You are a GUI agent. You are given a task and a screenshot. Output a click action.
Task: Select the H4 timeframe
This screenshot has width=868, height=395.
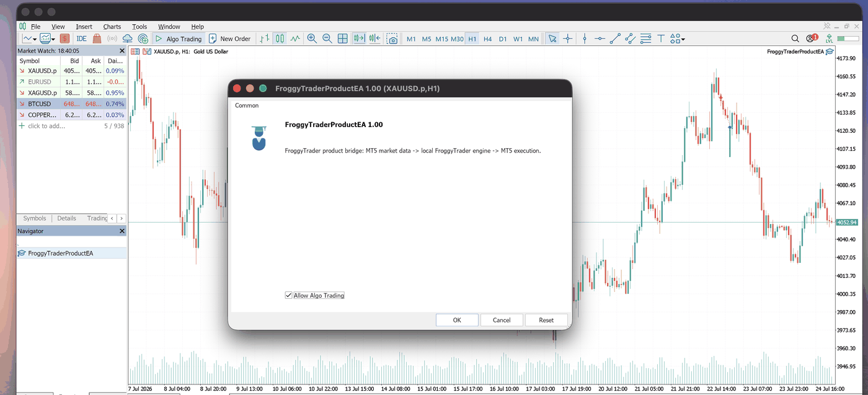click(x=487, y=38)
